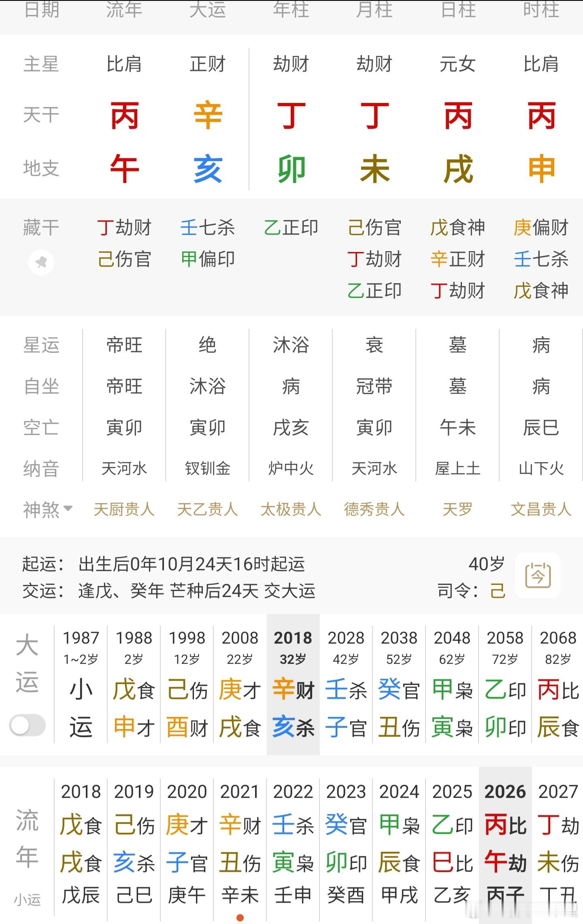583x924 pixels.
Task: Select the 1988 戊申 大运 column
Action: tap(134, 685)
